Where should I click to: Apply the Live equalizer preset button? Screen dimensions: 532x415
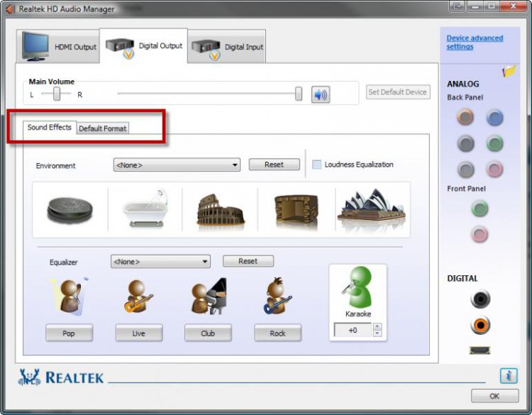click(x=139, y=333)
